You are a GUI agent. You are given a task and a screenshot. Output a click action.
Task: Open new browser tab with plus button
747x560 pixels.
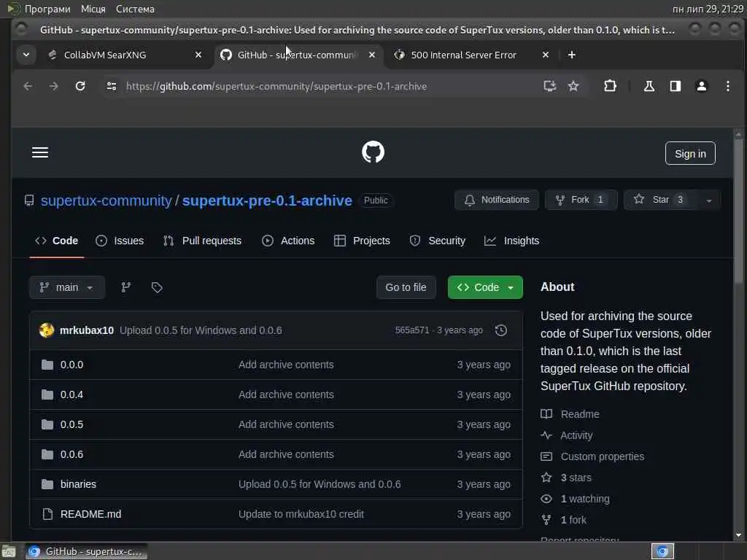pos(572,55)
